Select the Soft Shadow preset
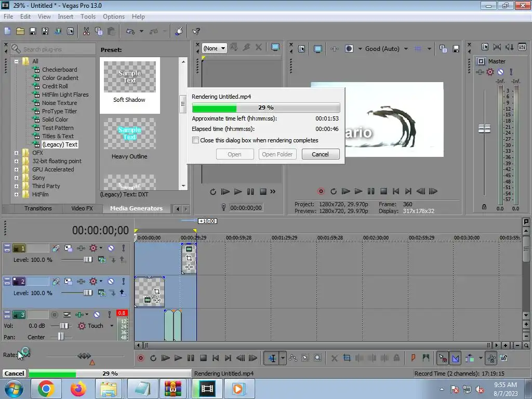532x399 pixels. [x=129, y=85]
